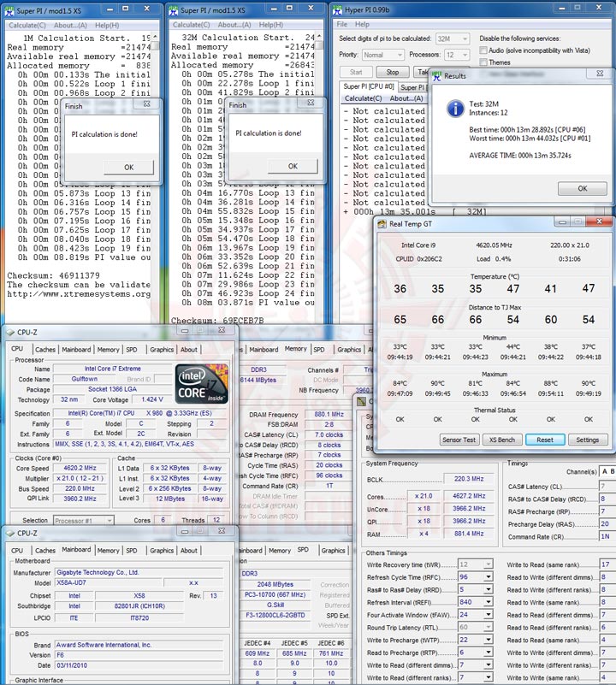Open Help(H) menu in the 32M Super PI window
616x685 pixels.
(270, 25)
